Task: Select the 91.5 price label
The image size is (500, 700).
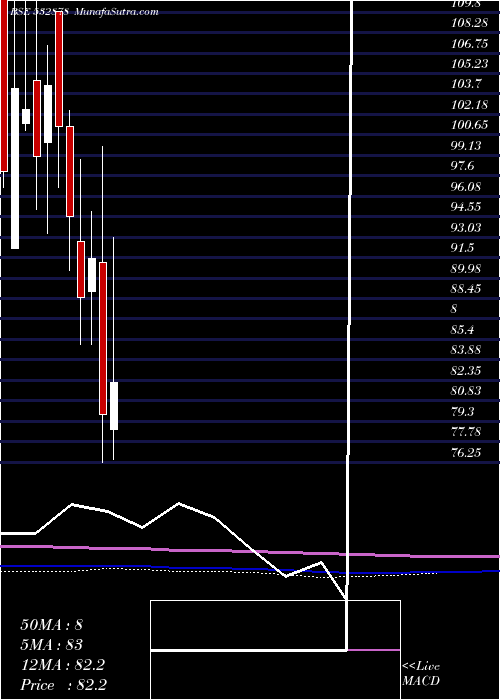Action: point(463,249)
